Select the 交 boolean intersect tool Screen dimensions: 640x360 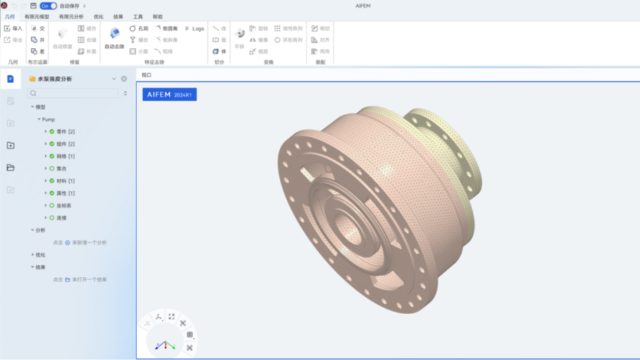[x=38, y=29]
